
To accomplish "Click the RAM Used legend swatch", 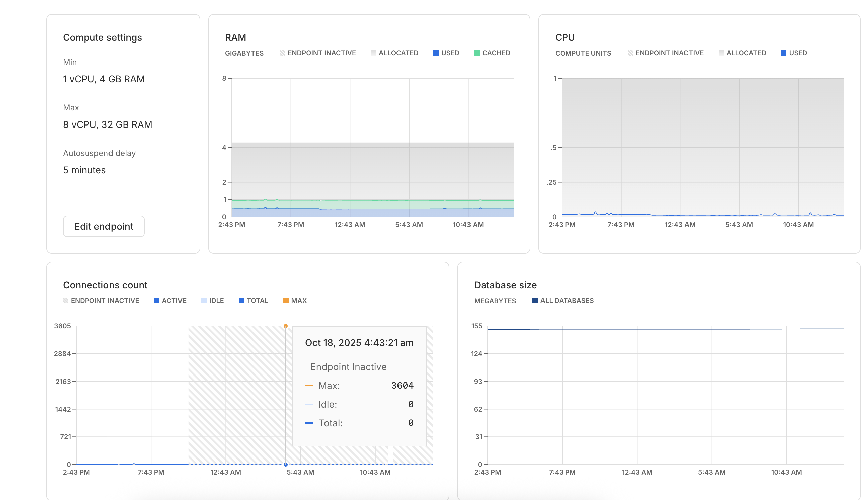I will click(x=436, y=53).
